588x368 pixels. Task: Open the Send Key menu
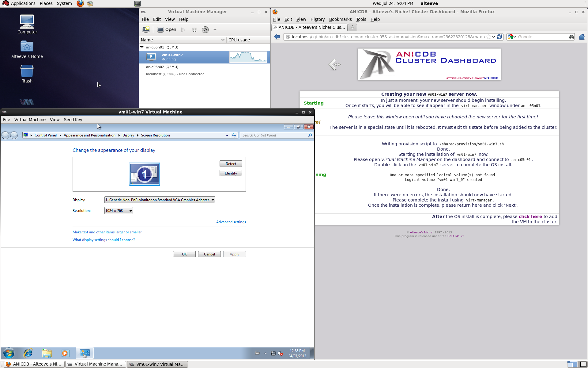[x=73, y=120]
